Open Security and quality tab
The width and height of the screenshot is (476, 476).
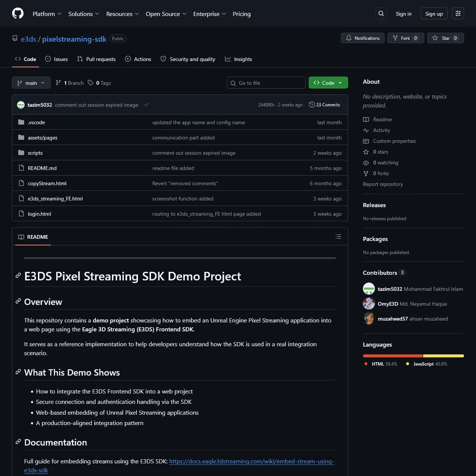pos(188,59)
